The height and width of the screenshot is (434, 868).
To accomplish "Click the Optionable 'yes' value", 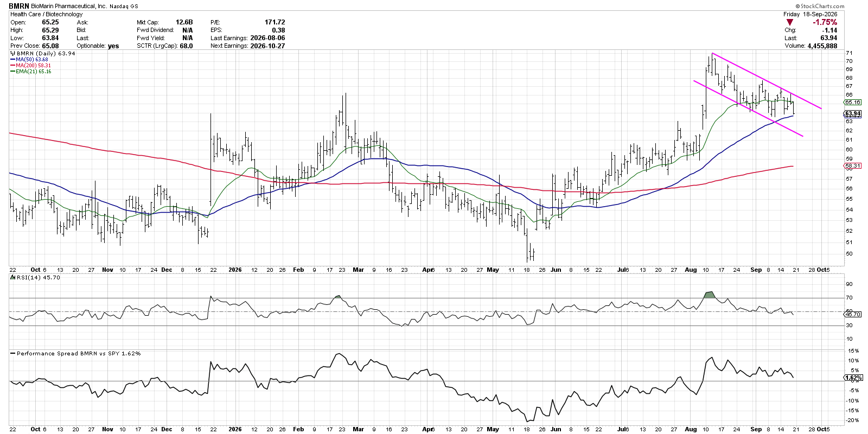I will (x=113, y=46).
